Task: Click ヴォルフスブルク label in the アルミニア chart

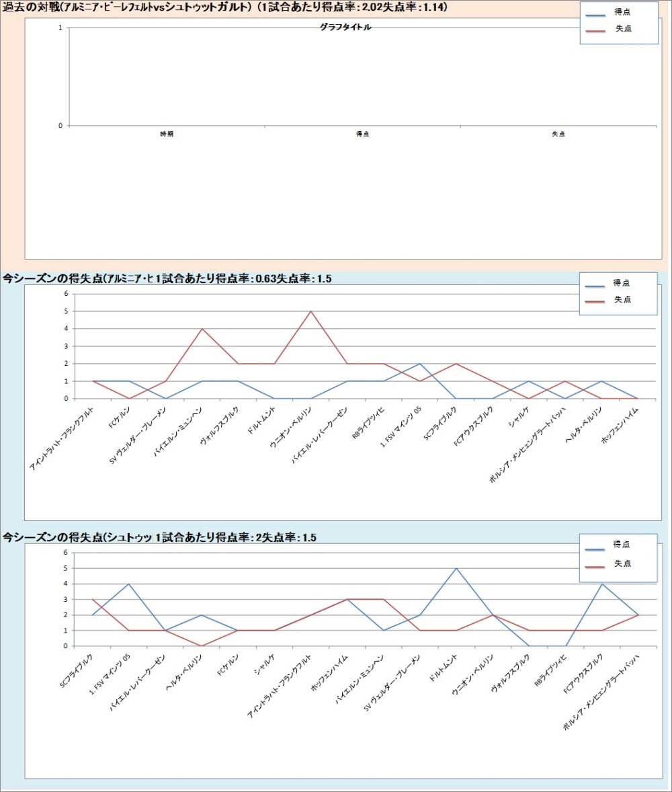Action: [220, 426]
